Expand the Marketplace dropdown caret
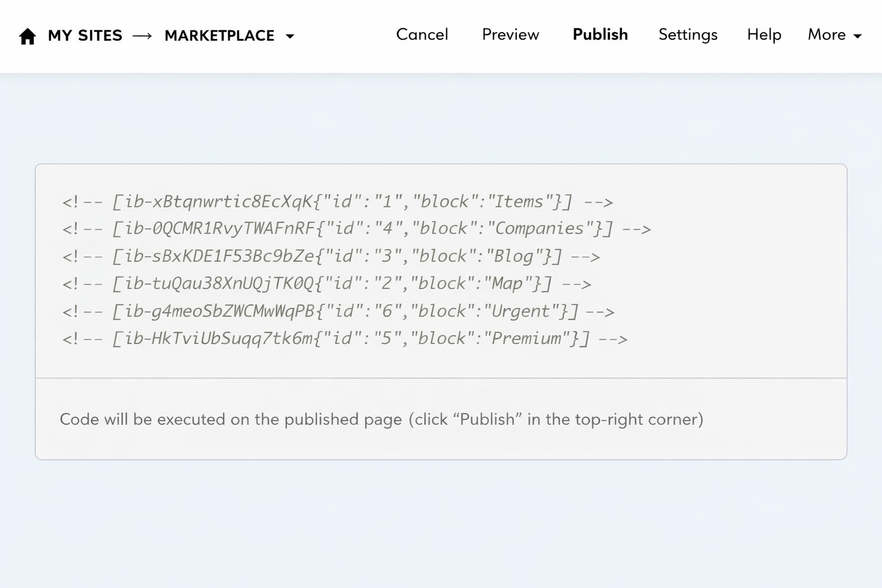This screenshot has width=882, height=588. pyautogui.click(x=290, y=36)
